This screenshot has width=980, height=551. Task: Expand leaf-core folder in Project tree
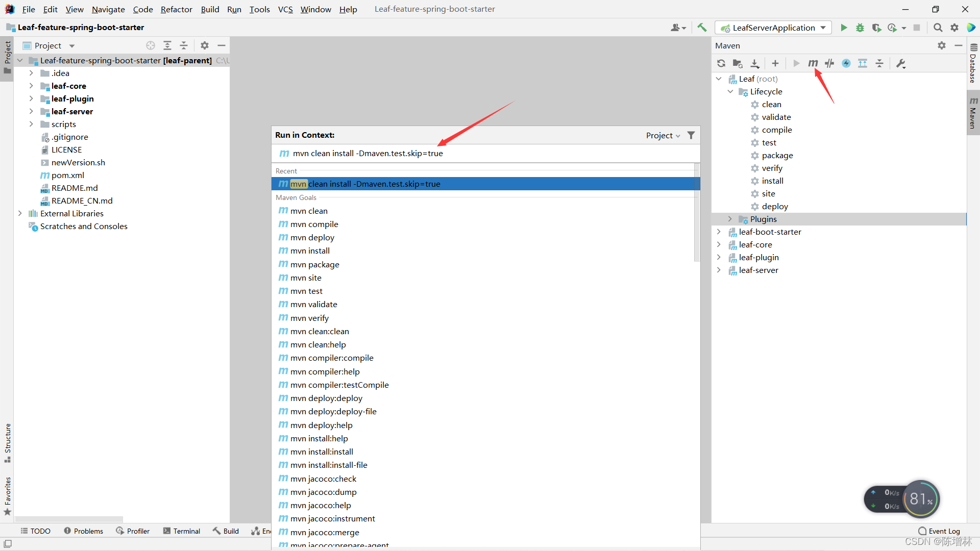(31, 86)
